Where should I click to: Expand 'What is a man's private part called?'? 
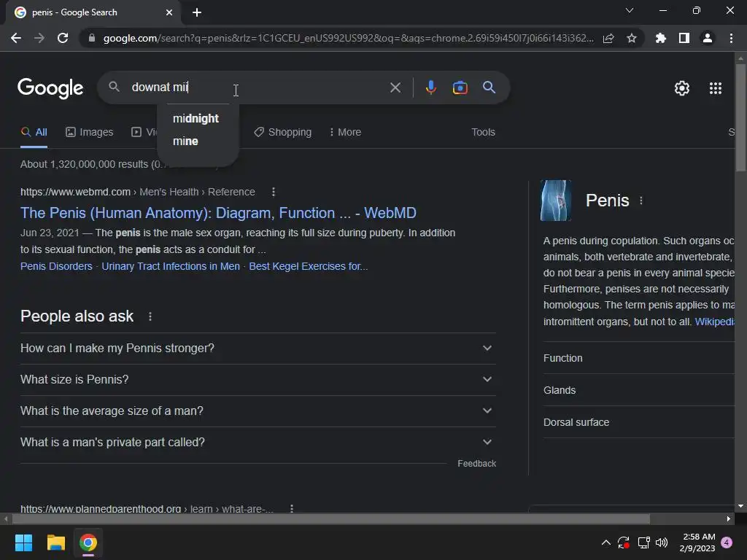point(258,443)
